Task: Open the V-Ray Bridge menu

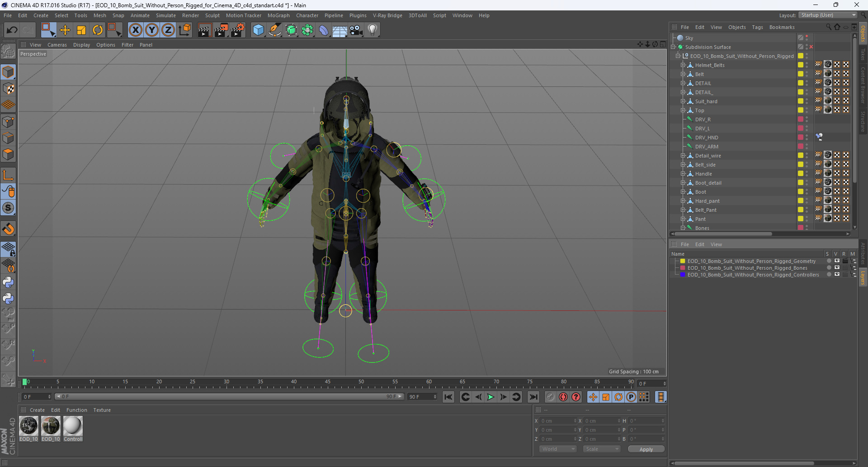Action: point(387,15)
